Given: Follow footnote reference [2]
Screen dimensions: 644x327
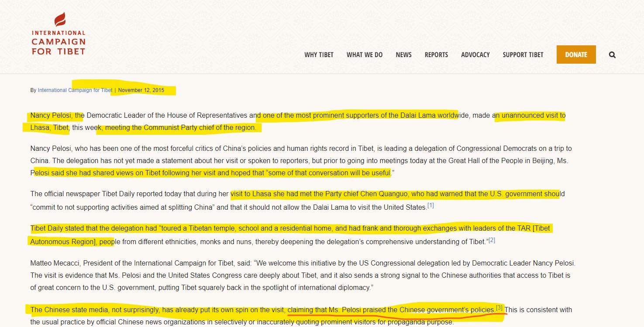Looking at the screenshot, I should tap(492, 240).
